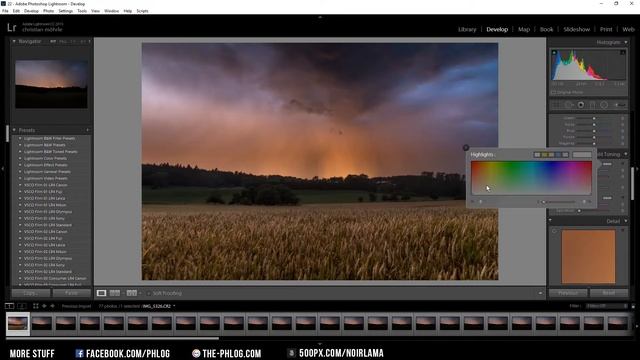Click the grid view icon above filmstrip
640x360 pixels.
pos(36,306)
